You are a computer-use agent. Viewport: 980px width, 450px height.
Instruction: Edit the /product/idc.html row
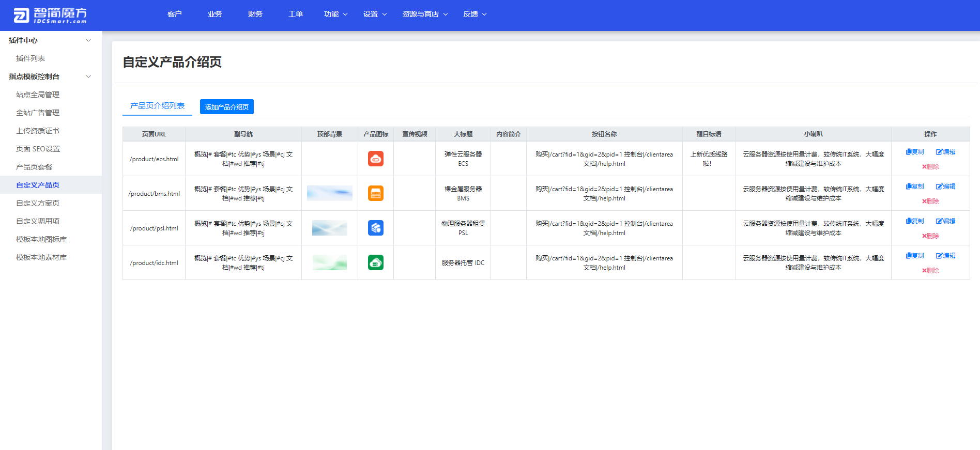[945, 256]
